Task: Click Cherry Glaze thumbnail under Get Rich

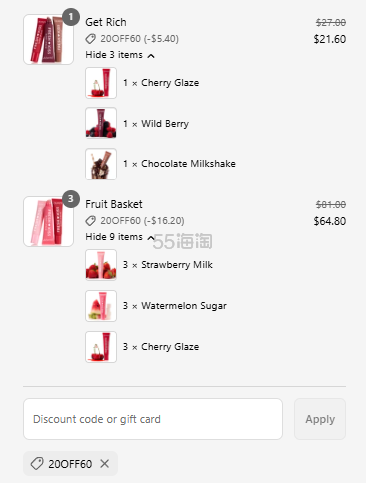Action: 101,83
